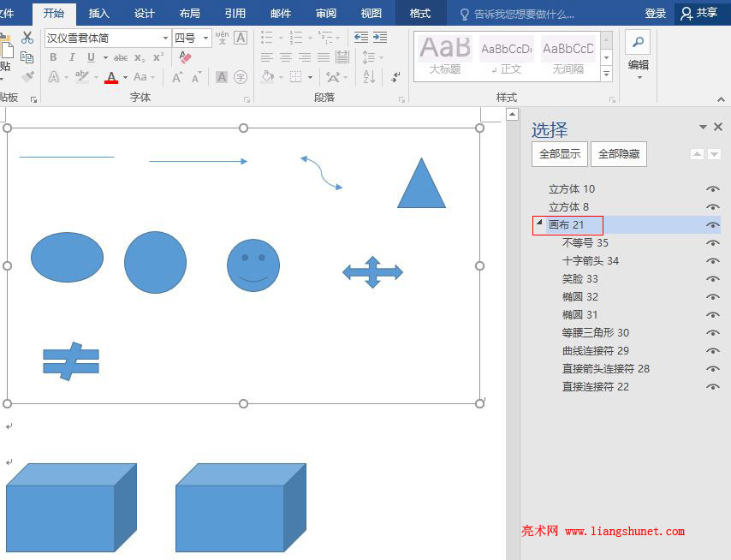Click the 全部显示 button
The image size is (731, 560).
point(560,154)
